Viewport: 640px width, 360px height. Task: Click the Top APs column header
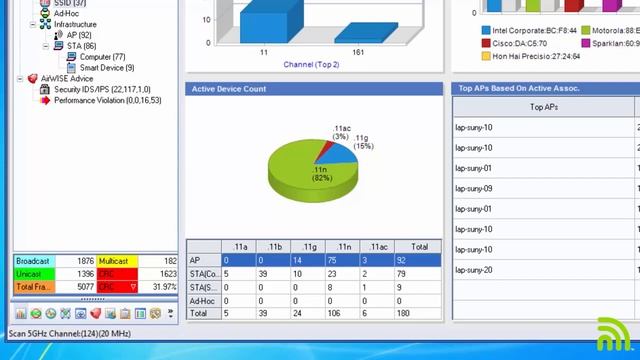click(x=544, y=107)
